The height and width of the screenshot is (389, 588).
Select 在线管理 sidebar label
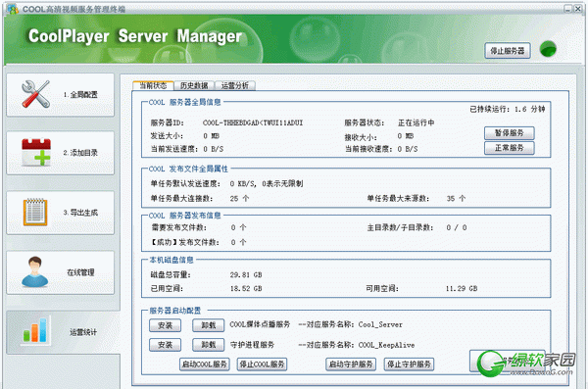coord(80,272)
